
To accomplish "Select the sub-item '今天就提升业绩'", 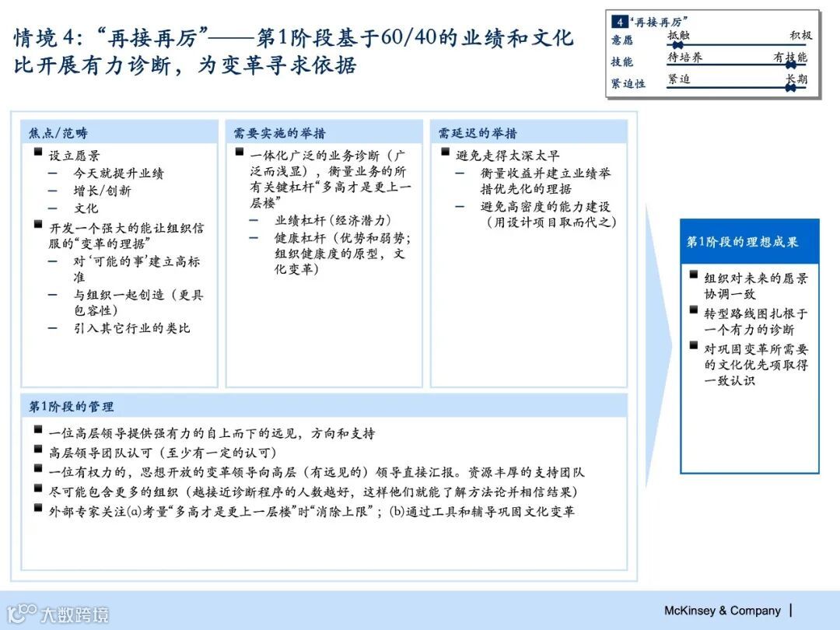I will tap(118, 173).
